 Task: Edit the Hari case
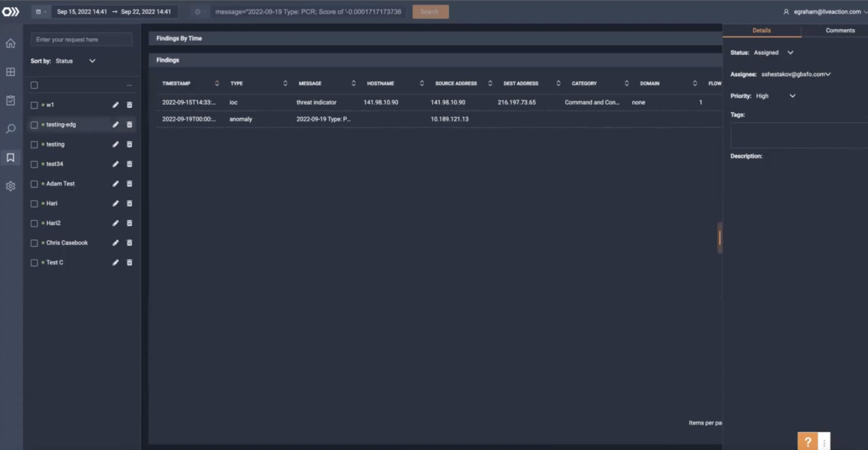tap(116, 203)
